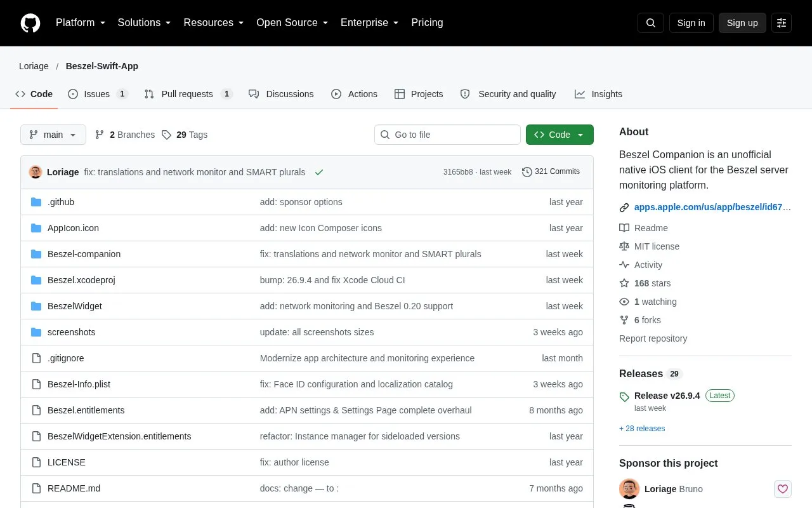Click the green commit status checkmark
Viewport: 812px width, 508px height.
[x=319, y=172]
